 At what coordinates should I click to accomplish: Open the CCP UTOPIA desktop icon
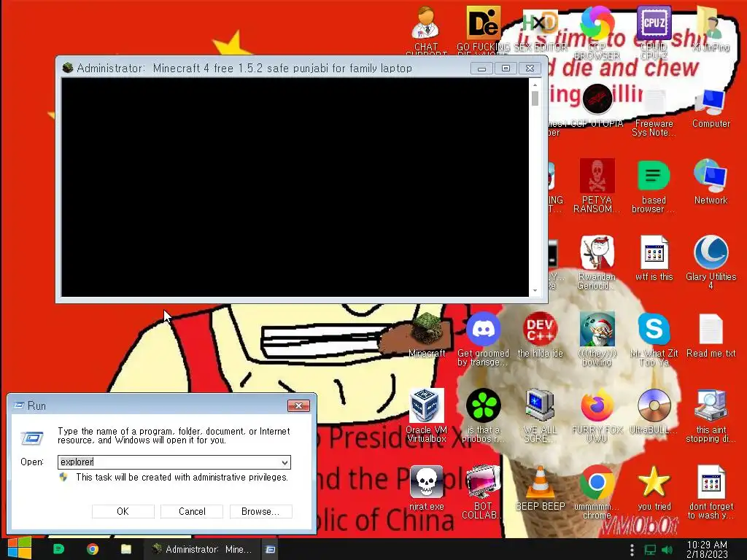tap(597, 105)
